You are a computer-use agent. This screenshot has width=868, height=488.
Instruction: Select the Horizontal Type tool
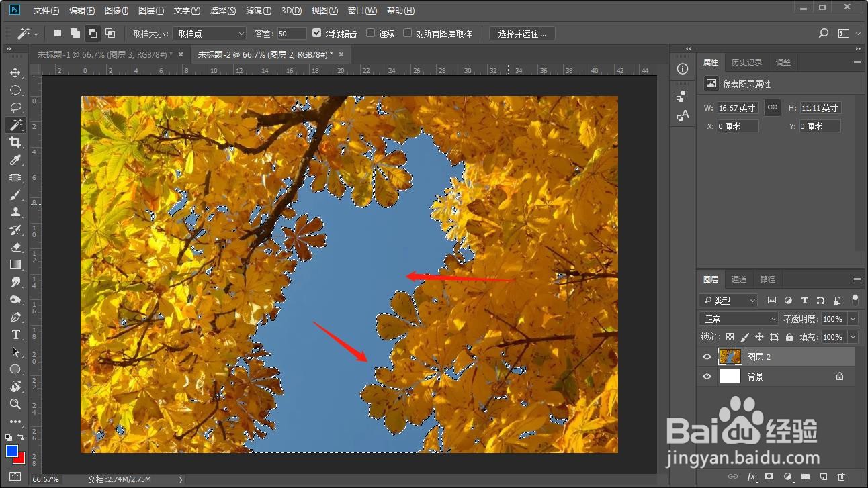(x=15, y=334)
